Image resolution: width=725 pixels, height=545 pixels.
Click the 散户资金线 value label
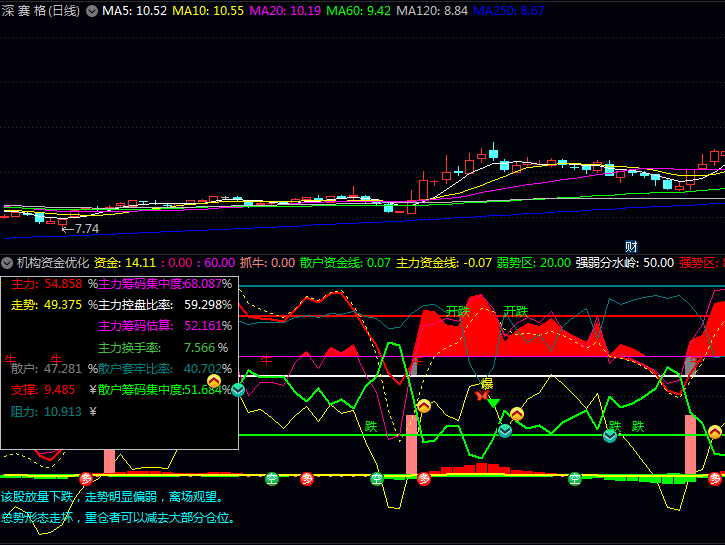pyautogui.click(x=346, y=263)
